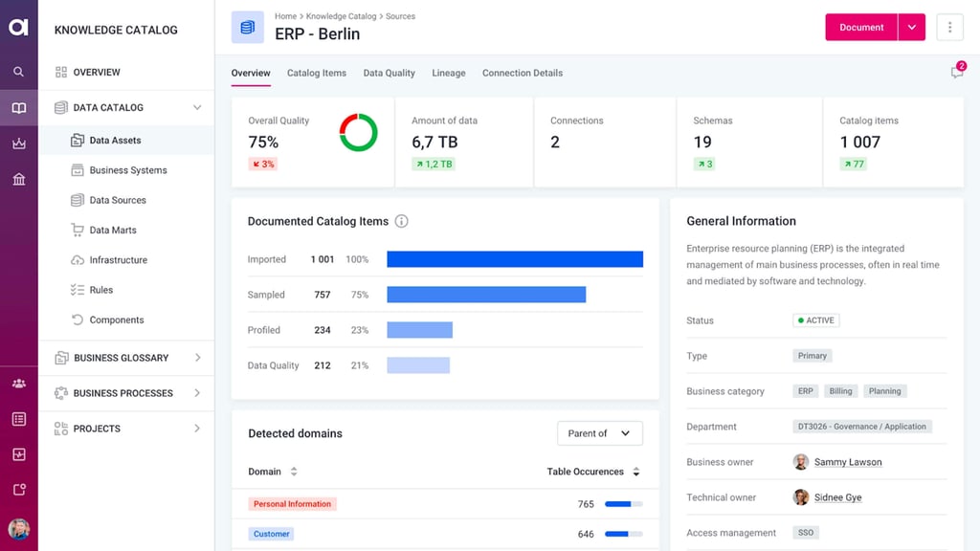The image size is (980, 551).
Task: Switch to the Data Quality tab
Action: click(389, 73)
